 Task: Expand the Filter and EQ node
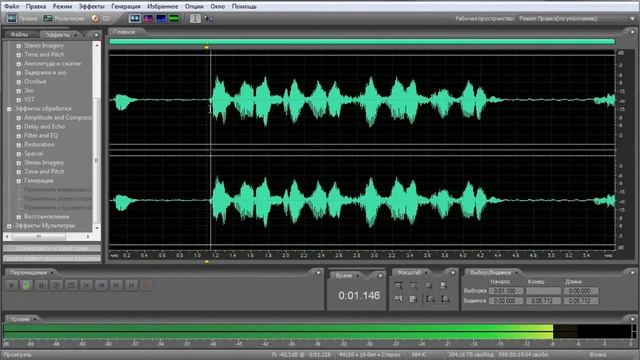[18, 136]
